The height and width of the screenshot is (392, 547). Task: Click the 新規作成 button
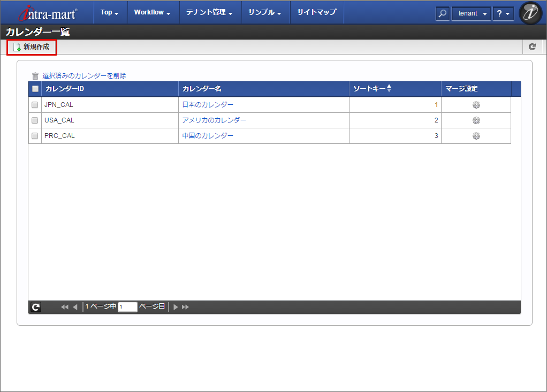click(32, 47)
